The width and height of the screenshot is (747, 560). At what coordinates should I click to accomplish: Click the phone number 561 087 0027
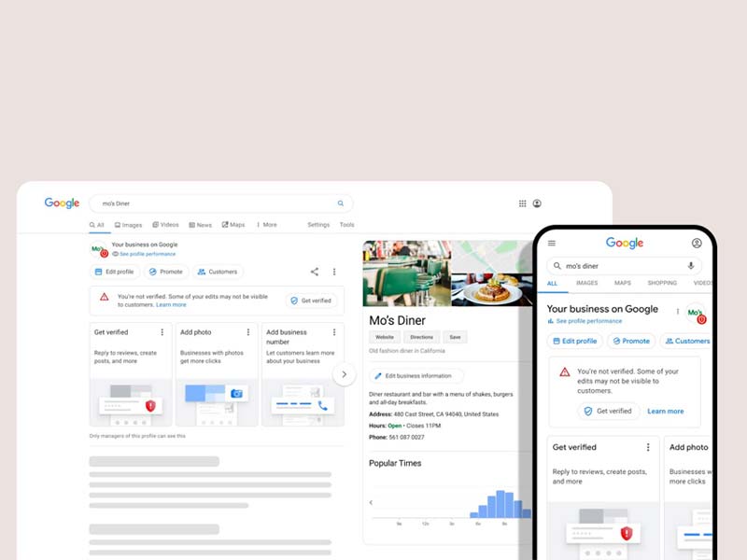coord(406,437)
